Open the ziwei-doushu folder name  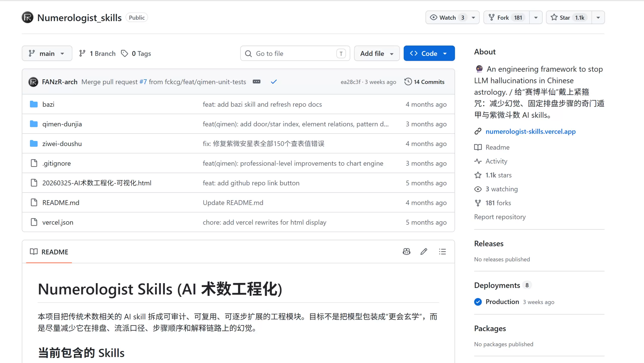(x=62, y=143)
